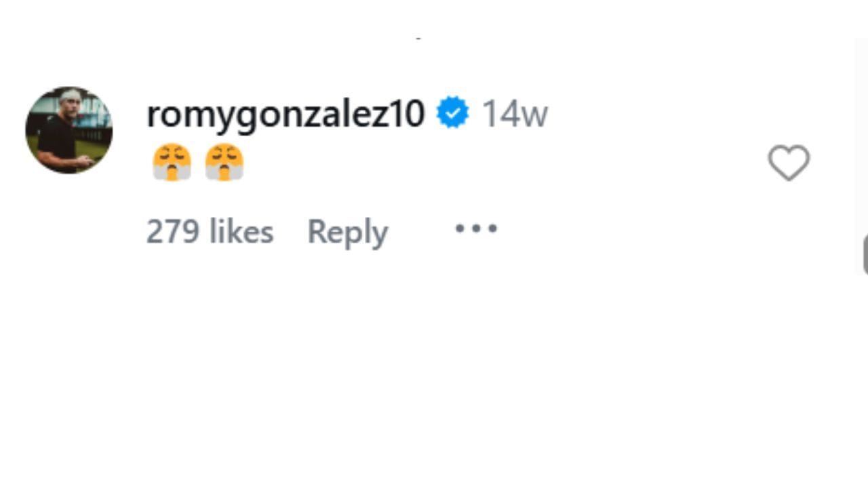The width and height of the screenshot is (868, 488).
Task: Toggle like on romygonzalez10's comment
Action: click(789, 163)
